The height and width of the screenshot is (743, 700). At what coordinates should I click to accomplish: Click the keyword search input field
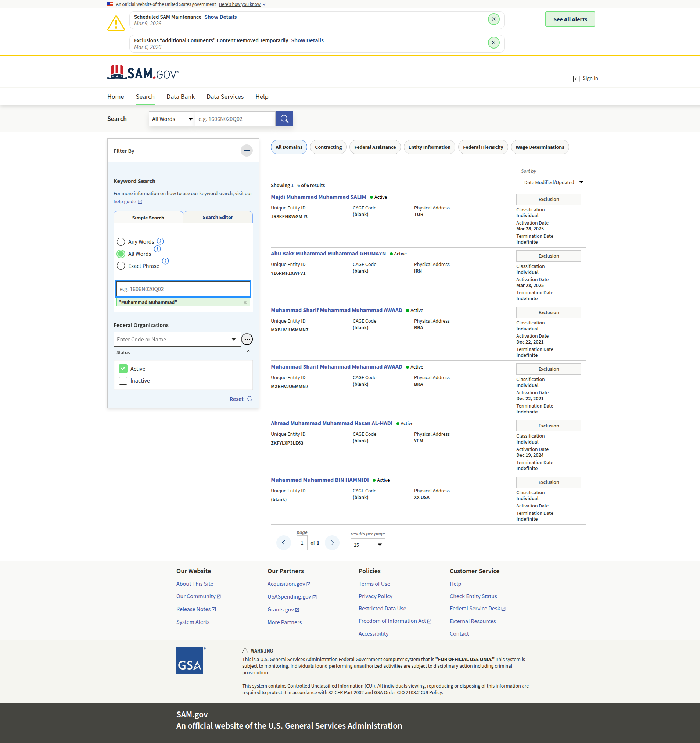[x=183, y=289]
